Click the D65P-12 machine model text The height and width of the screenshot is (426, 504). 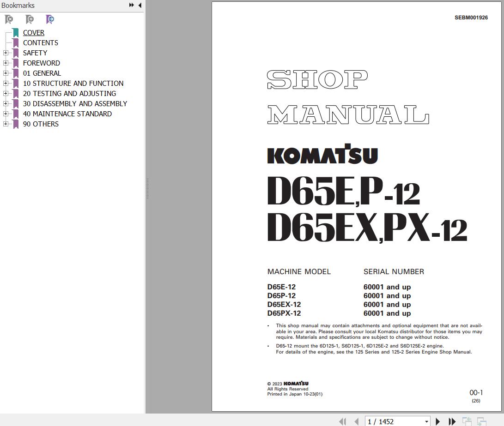tap(281, 296)
